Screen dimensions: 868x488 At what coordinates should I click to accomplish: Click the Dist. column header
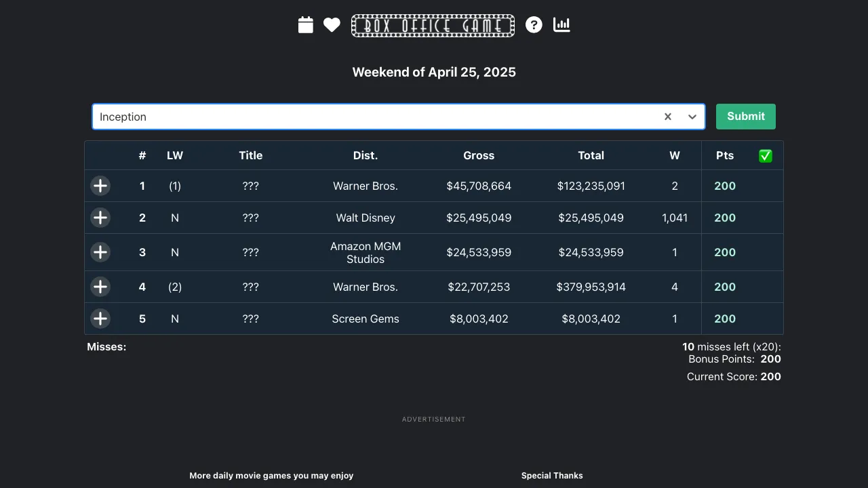[x=366, y=155]
